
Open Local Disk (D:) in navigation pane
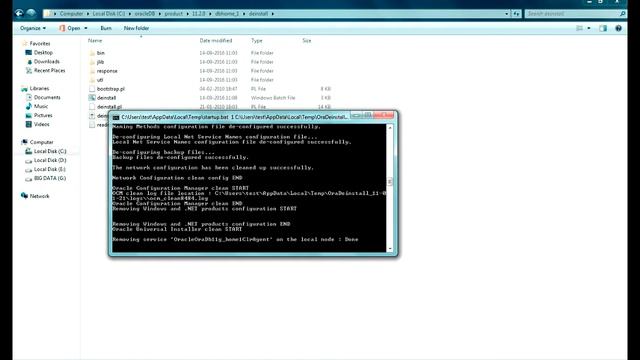tap(50, 160)
